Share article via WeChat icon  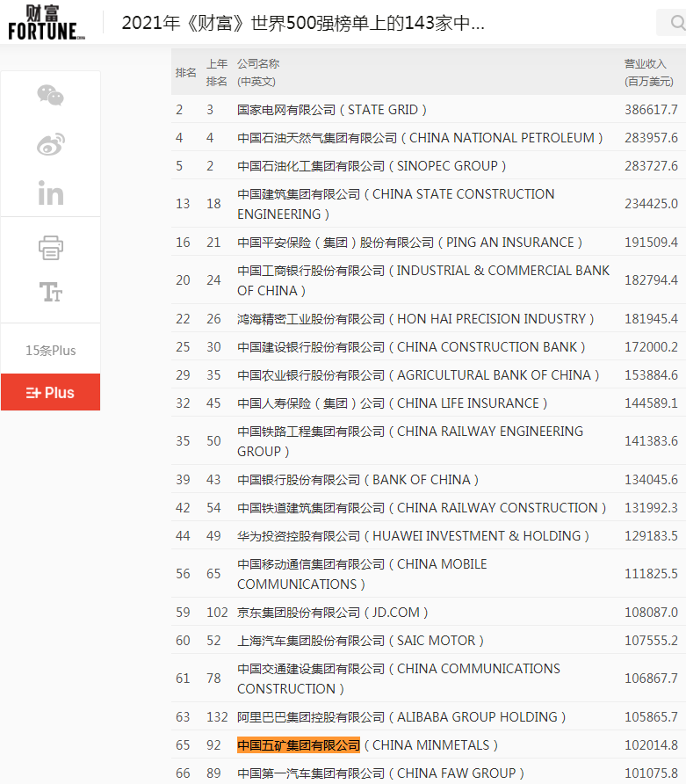50,95
